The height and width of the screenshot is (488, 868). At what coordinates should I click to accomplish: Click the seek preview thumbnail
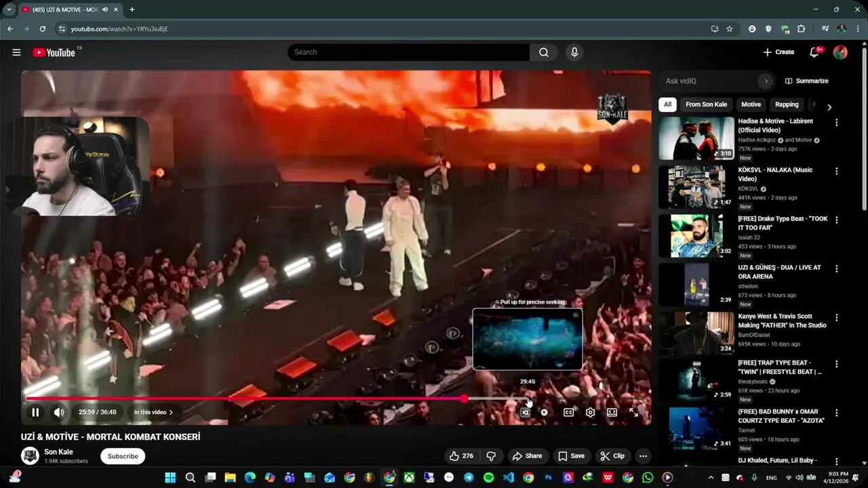(528, 340)
